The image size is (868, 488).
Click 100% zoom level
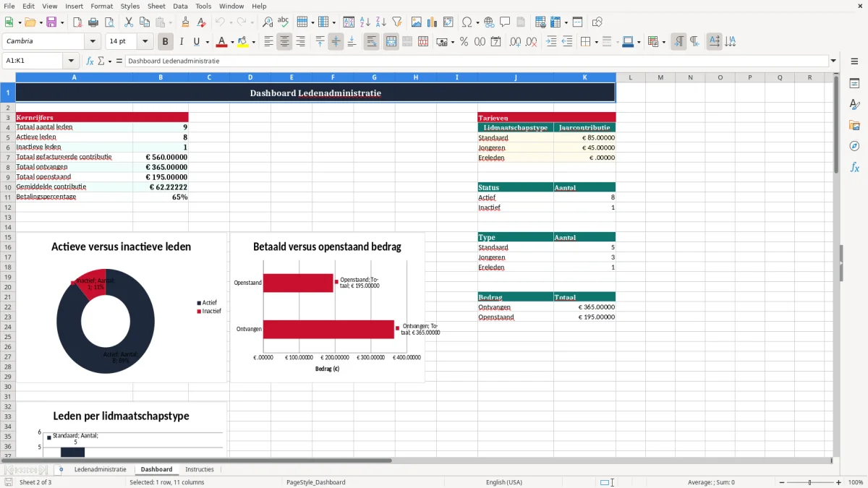[855, 482]
